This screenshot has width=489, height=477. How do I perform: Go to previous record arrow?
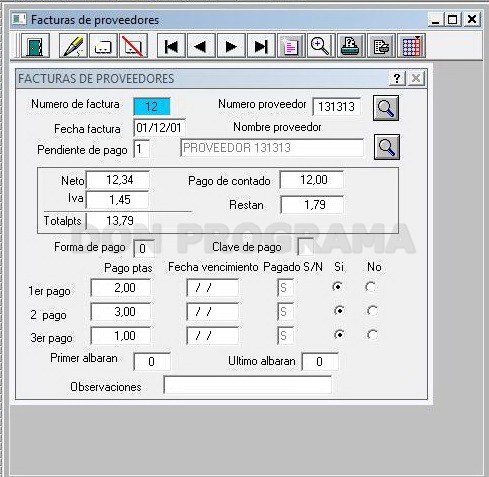point(201,46)
